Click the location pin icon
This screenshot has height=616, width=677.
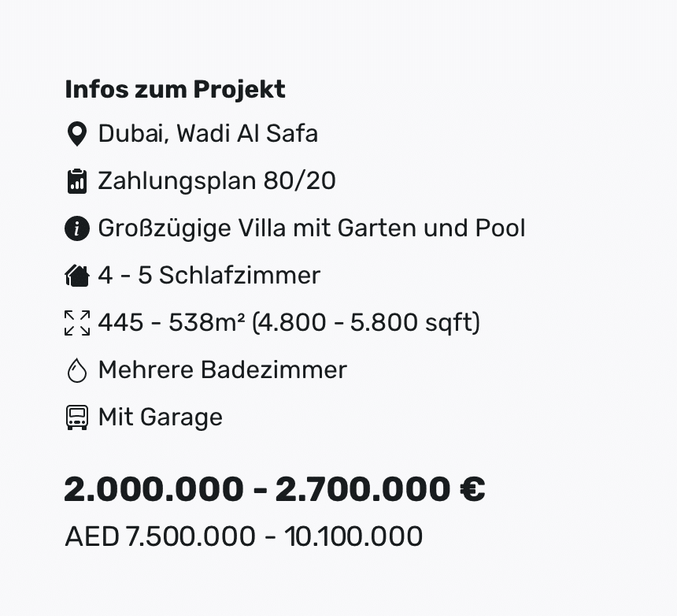(x=77, y=134)
